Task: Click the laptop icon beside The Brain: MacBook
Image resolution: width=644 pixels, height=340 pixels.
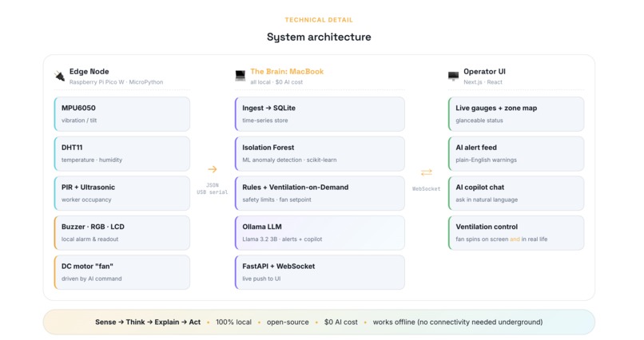Action: [241, 76]
